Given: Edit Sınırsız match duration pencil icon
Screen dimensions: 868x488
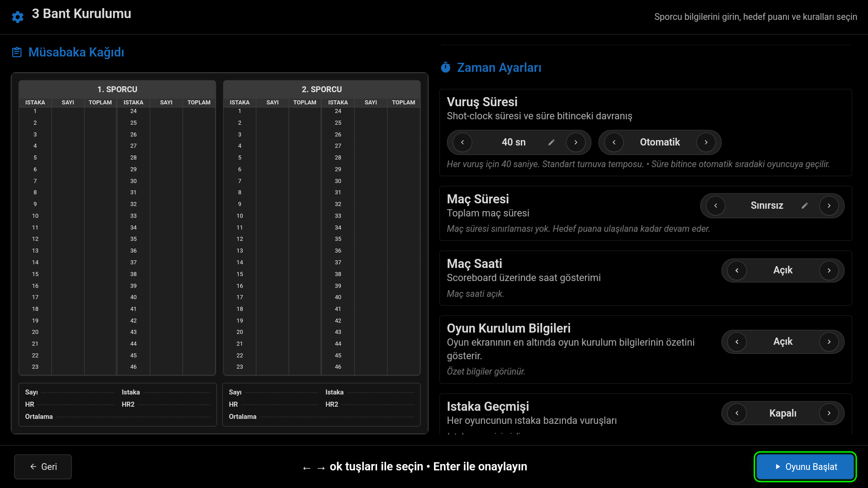Looking at the screenshot, I should click(805, 206).
